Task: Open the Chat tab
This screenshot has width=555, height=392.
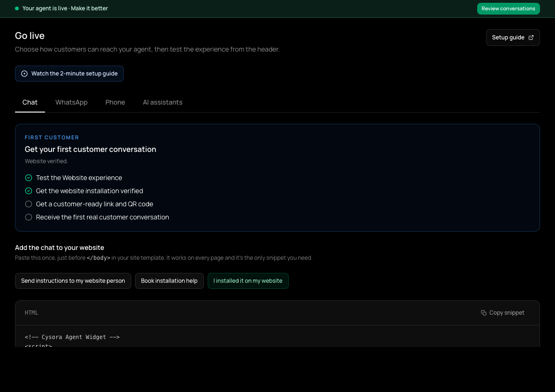Action: (30, 102)
